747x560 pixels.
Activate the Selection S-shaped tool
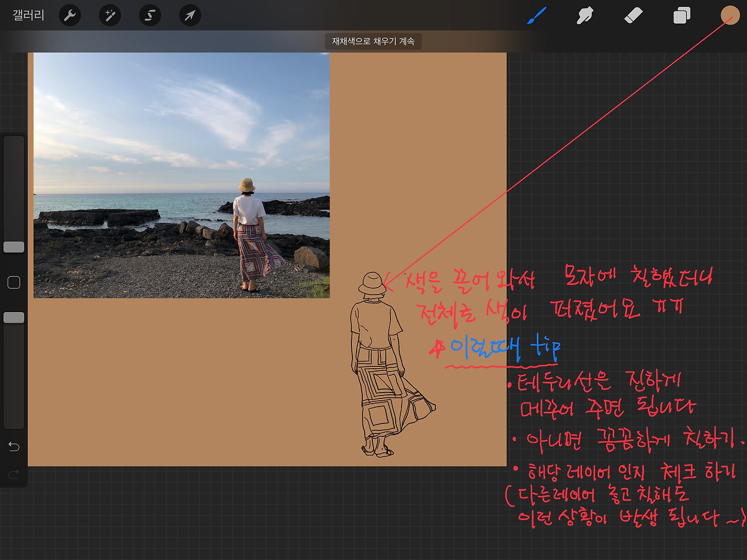tap(150, 15)
